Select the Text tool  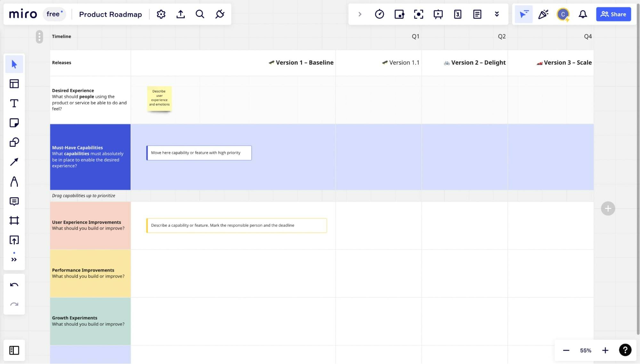pos(14,103)
